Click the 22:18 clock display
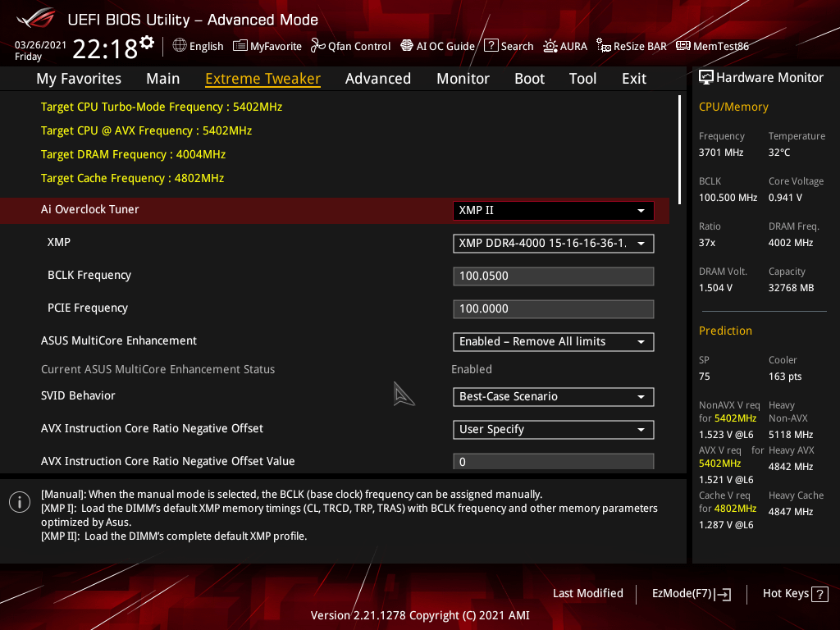Image resolution: width=840 pixels, height=630 pixels. (x=105, y=49)
